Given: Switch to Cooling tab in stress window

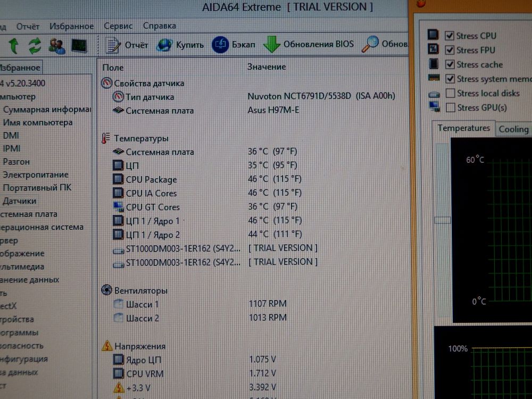Looking at the screenshot, I should click(x=514, y=129).
